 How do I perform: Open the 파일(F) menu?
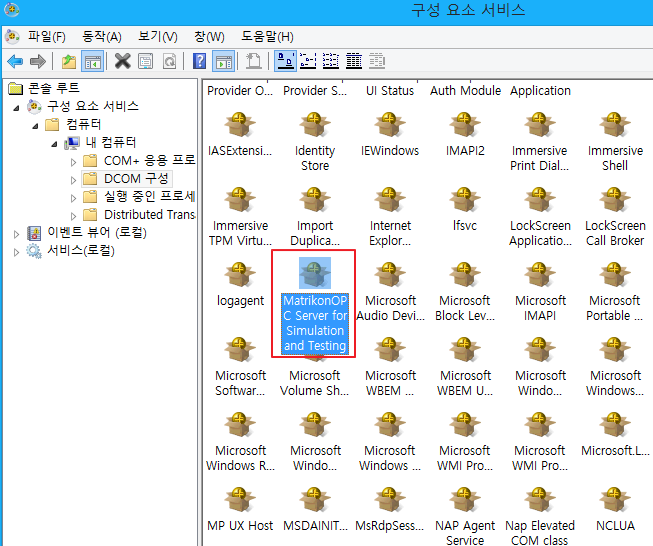click(x=47, y=37)
